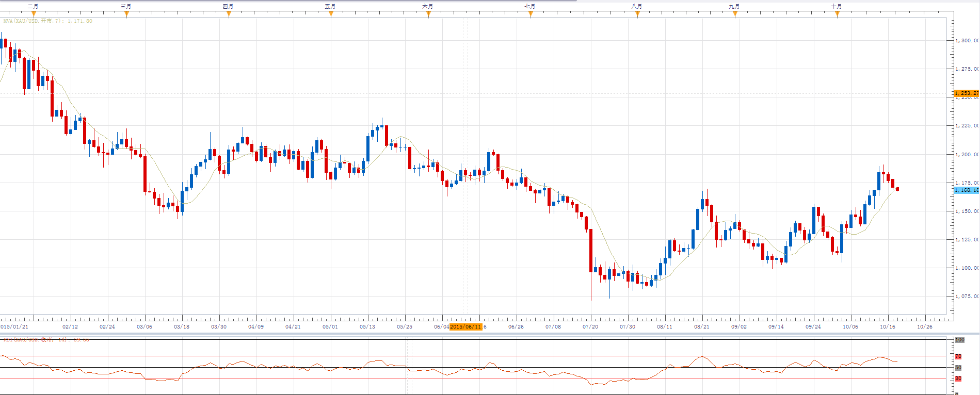This screenshot has width=980, height=395.
Task: Click the 三月 orange triangle marker
Action: pos(126,13)
